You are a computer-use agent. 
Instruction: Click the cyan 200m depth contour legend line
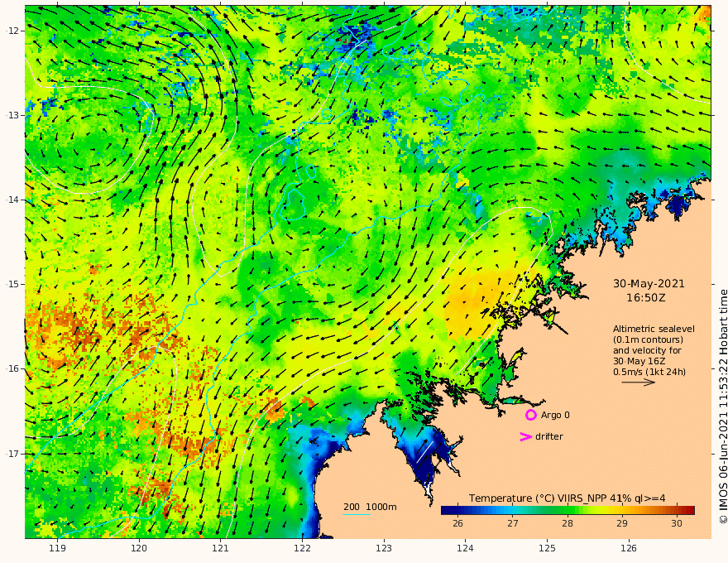357,514
